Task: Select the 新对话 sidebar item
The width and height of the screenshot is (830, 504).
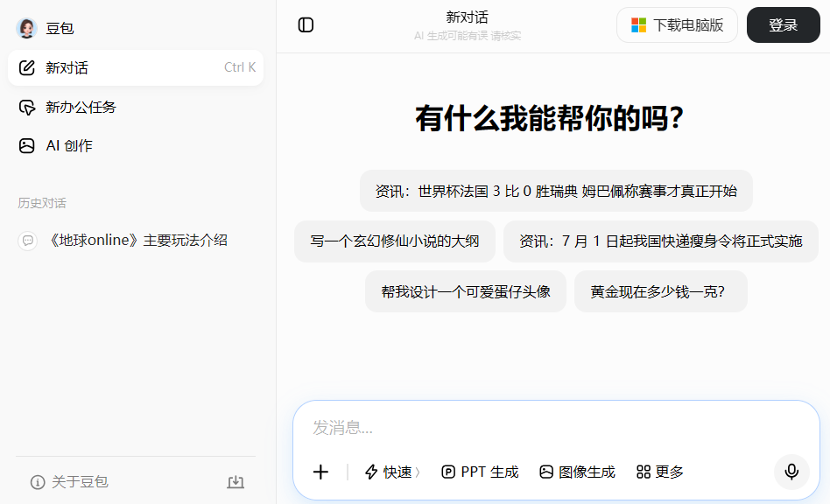Action: (136, 67)
